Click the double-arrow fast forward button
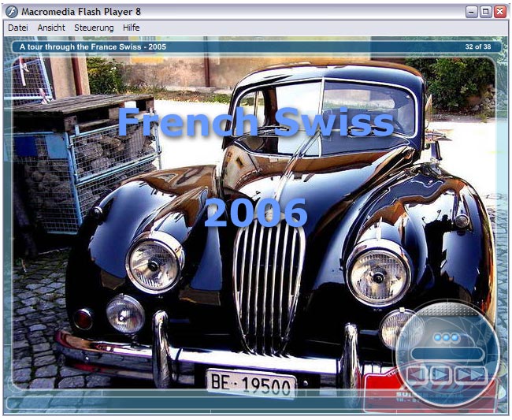The image size is (512, 420). (x=470, y=374)
